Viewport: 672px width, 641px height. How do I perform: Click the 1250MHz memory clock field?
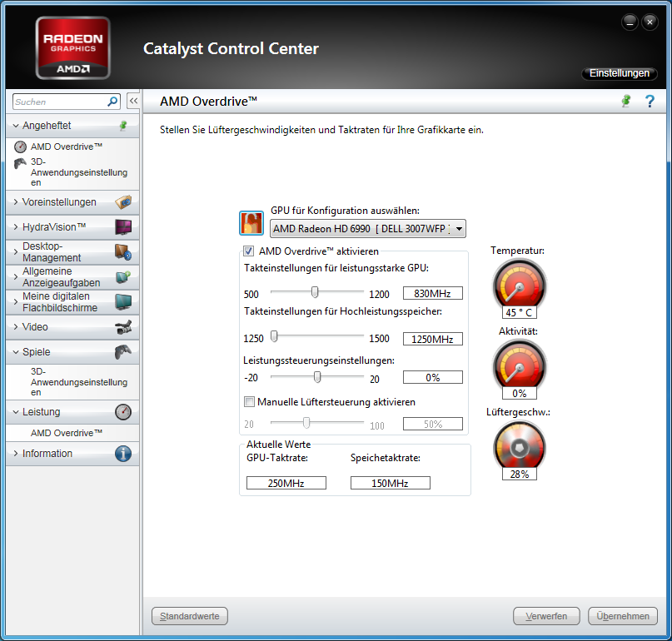pos(433,339)
